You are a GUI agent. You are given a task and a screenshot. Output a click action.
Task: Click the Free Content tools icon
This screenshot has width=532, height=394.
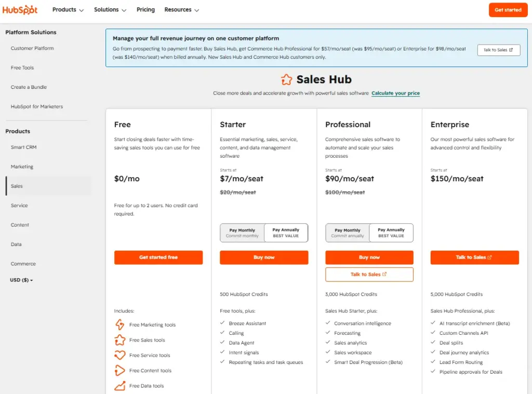(x=119, y=370)
